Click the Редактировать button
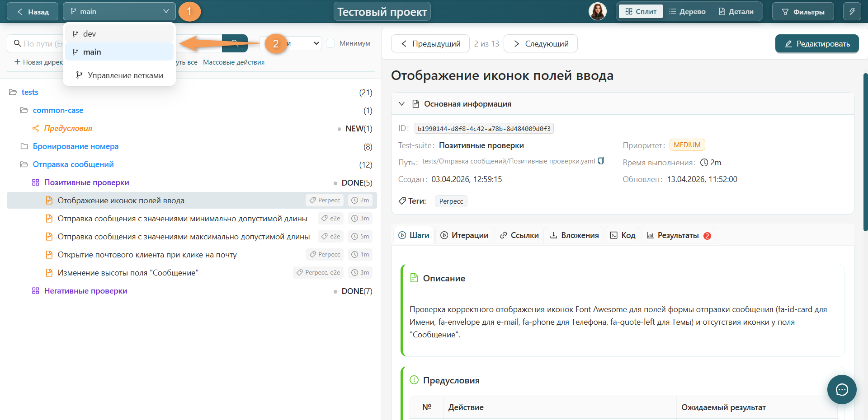The height and width of the screenshot is (420, 868). pos(817,44)
